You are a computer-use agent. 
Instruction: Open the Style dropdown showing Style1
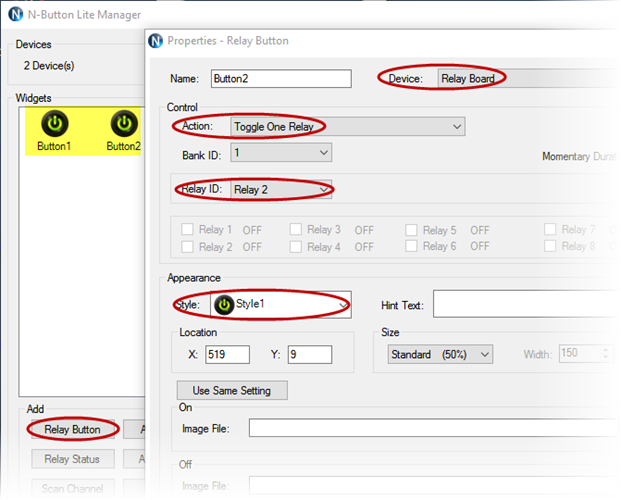tap(280, 305)
